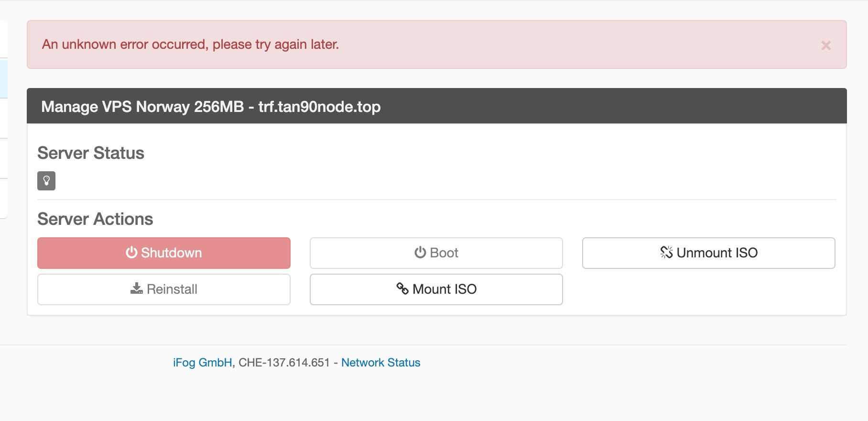Screen dimensions: 868x421
Task: Choose the Mount ISO label
Action: (445, 289)
